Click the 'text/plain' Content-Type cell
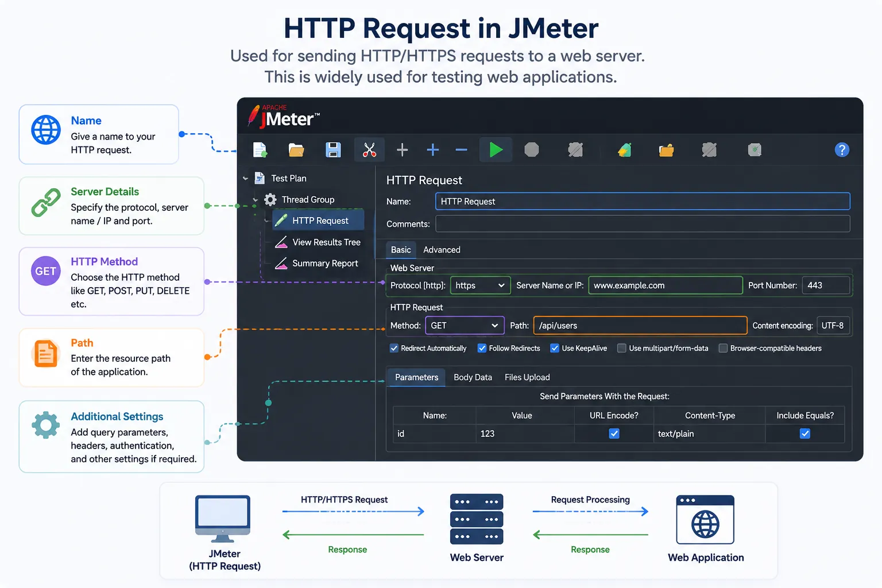 710,434
